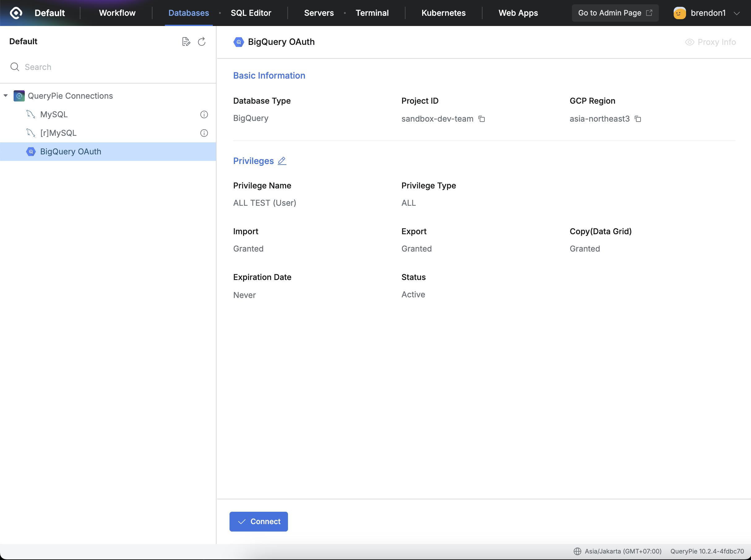The height and width of the screenshot is (560, 751).
Task: Click the Connect button
Action: [259, 521]
